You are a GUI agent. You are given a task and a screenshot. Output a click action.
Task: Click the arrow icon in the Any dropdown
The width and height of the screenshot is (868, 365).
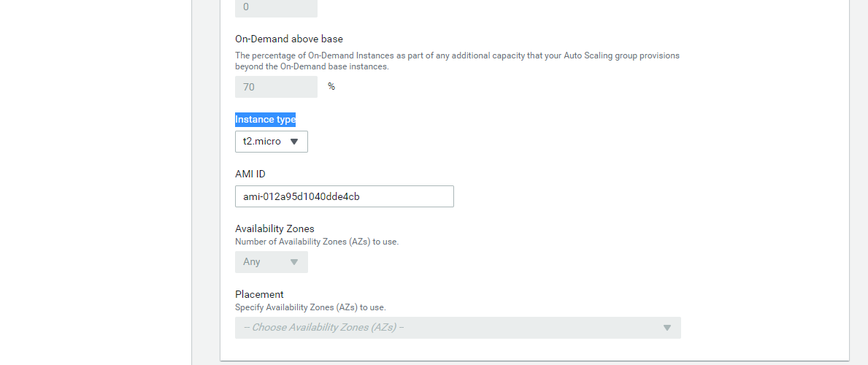(294, 262)
